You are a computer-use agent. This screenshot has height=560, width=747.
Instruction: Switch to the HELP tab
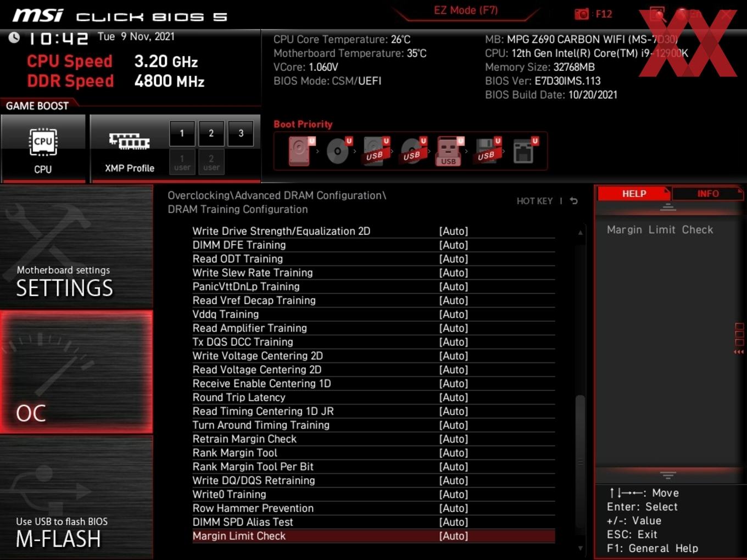pos(634,193)
